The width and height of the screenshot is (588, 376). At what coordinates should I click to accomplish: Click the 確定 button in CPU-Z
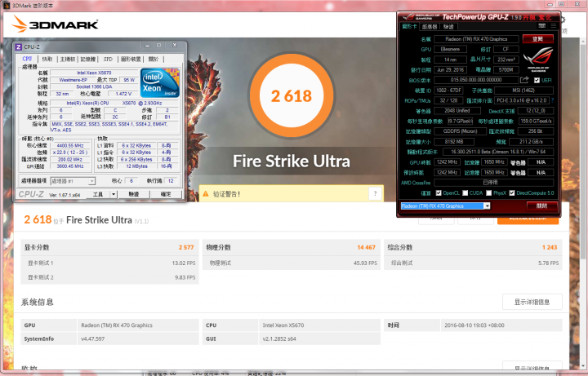point(166,194)
